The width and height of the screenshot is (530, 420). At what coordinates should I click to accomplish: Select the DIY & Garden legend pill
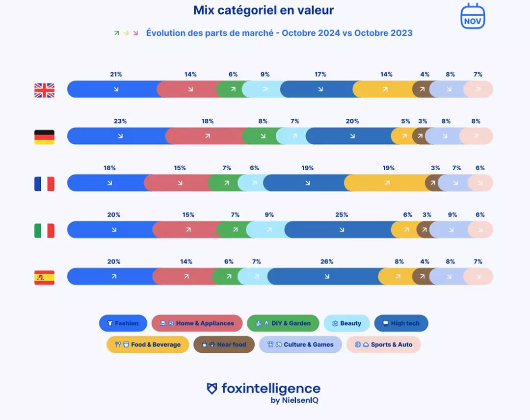click(x=283, y=323)
